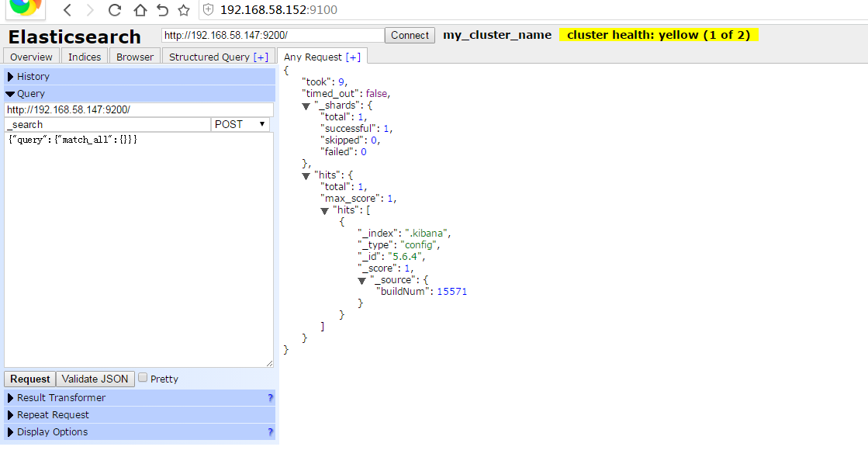Validate JSON of the query
Viewport: 868px width, 471px height.
pos(95,379)
